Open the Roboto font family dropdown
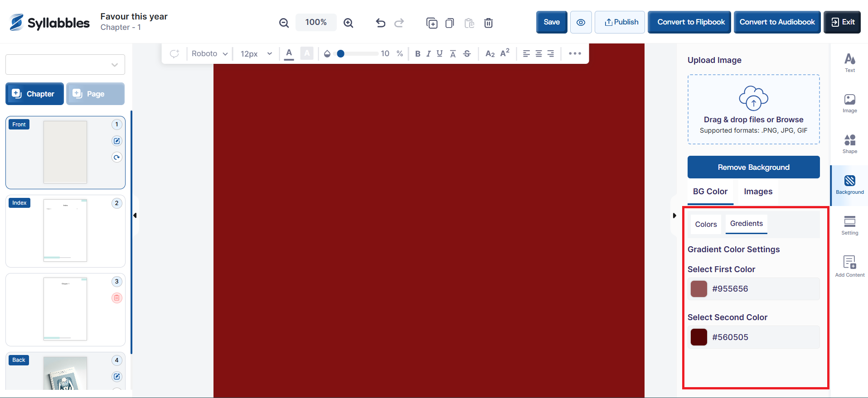The image size is (868, 398). 209,54
